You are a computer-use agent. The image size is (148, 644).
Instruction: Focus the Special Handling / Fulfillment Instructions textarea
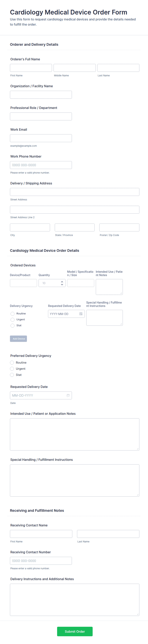coord(75,480)
